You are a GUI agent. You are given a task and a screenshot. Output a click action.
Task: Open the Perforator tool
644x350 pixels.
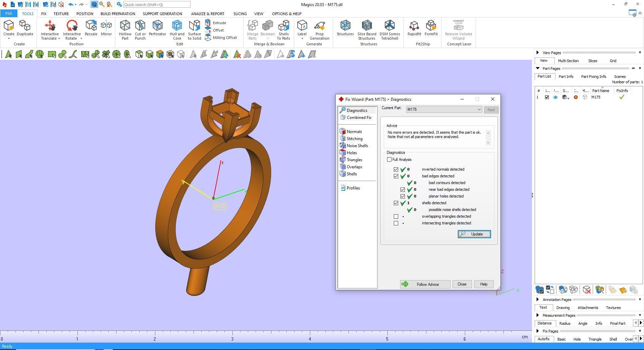[157, 28]
